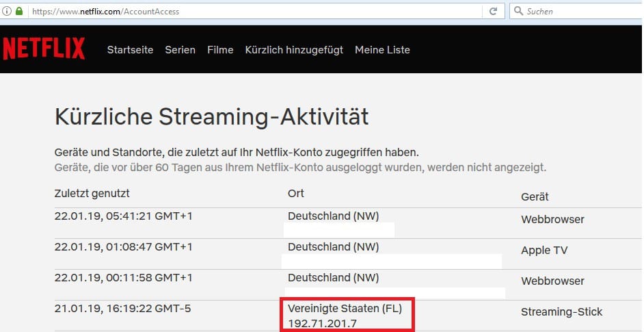Click the IP address 192.71.201.7
The image size is (644, 332).
coord(321,322)
